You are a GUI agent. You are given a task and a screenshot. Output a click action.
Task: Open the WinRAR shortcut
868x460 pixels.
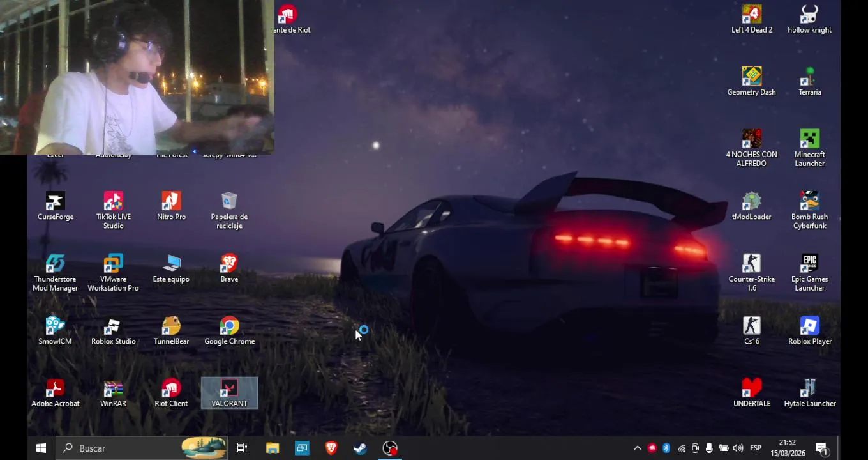(113, 393)
